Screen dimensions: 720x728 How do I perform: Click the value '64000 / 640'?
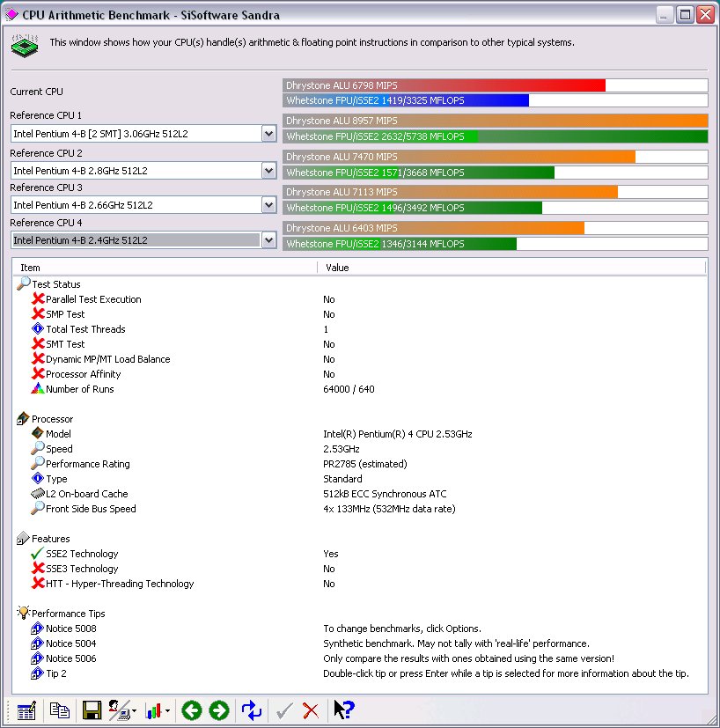pos(349,389)
